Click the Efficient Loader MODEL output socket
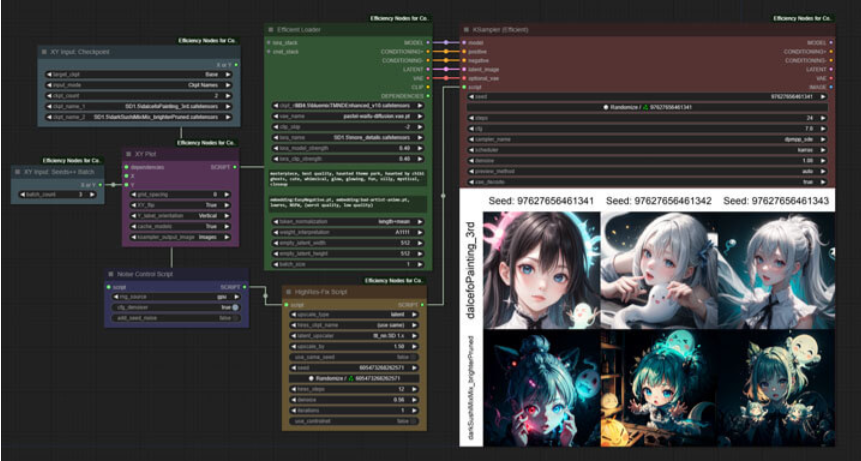Screen dimensions: 861x461 428,42
